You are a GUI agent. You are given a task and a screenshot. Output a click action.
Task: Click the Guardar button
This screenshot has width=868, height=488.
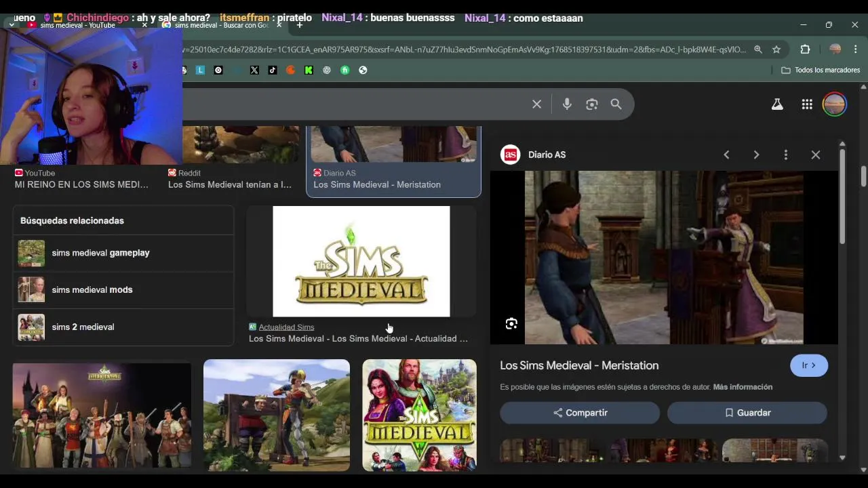pos(747,413)
